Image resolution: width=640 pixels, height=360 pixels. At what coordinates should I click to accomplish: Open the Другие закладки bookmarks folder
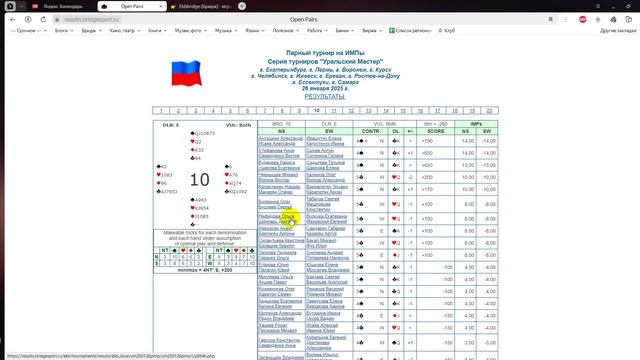(x=618, y=31)
